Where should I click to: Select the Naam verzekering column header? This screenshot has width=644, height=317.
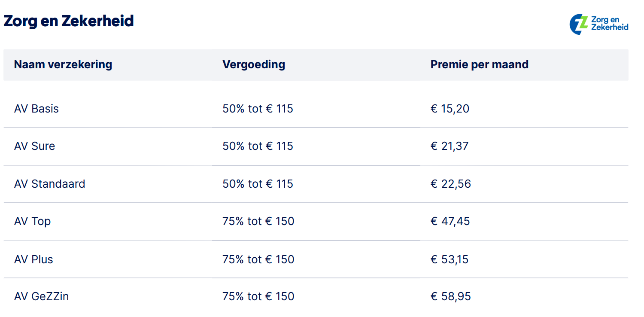pos(63,65)
